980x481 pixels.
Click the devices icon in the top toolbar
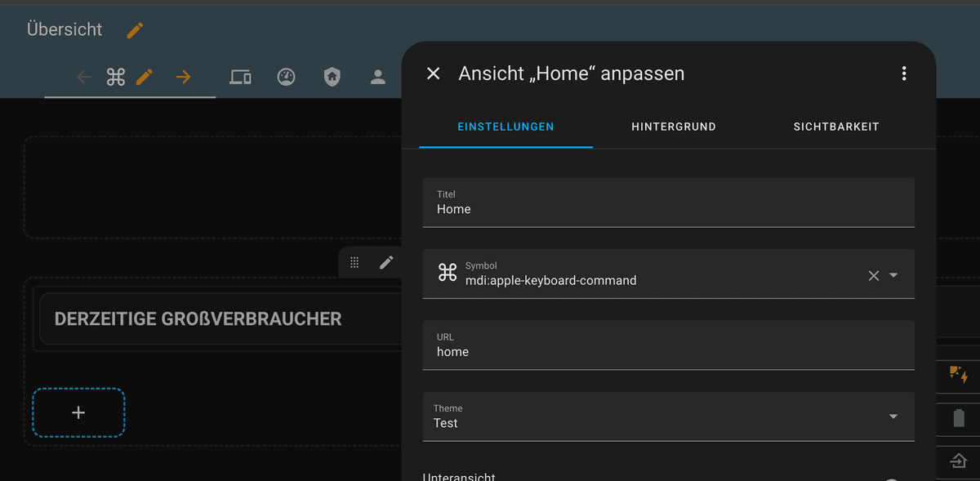tap(240, 76)
